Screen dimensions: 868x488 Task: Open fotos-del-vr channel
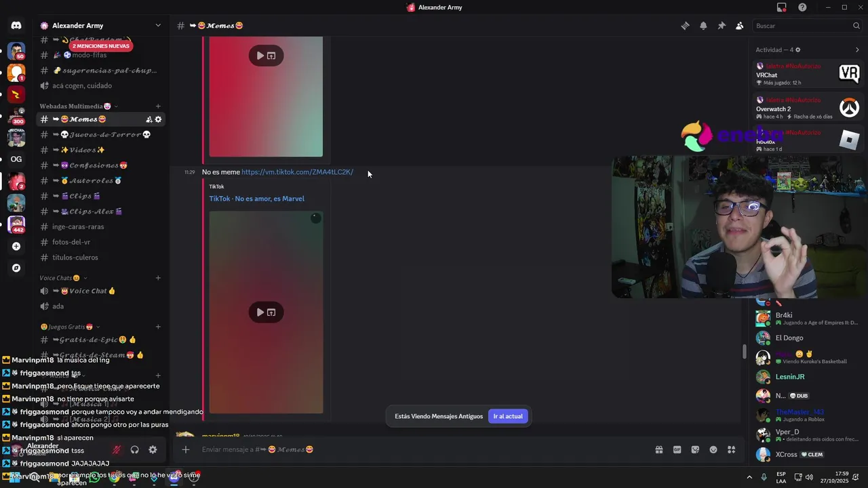click(x=100, y=242)
